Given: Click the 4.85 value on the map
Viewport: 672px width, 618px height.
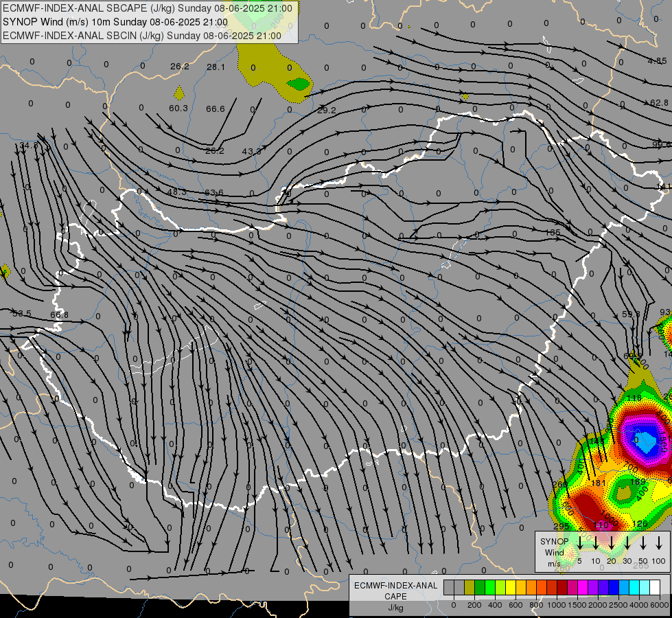Looking at the screenshot, I should tap(658, 61).
